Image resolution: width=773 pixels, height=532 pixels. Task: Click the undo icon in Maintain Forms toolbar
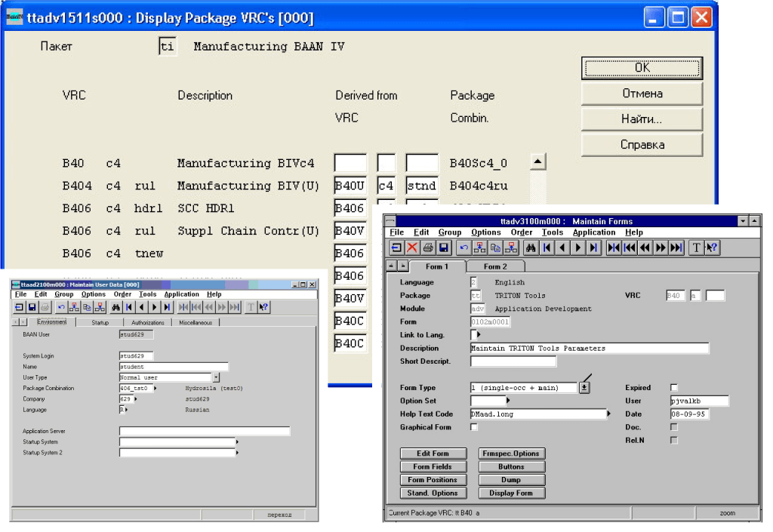(463, 248)
